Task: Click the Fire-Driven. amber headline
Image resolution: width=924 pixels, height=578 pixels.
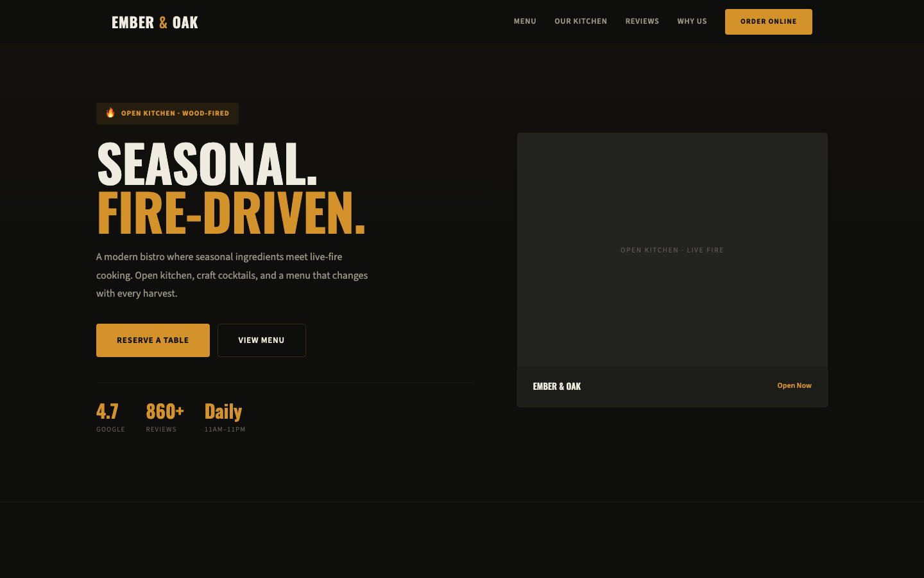Action: pos(231,213)
